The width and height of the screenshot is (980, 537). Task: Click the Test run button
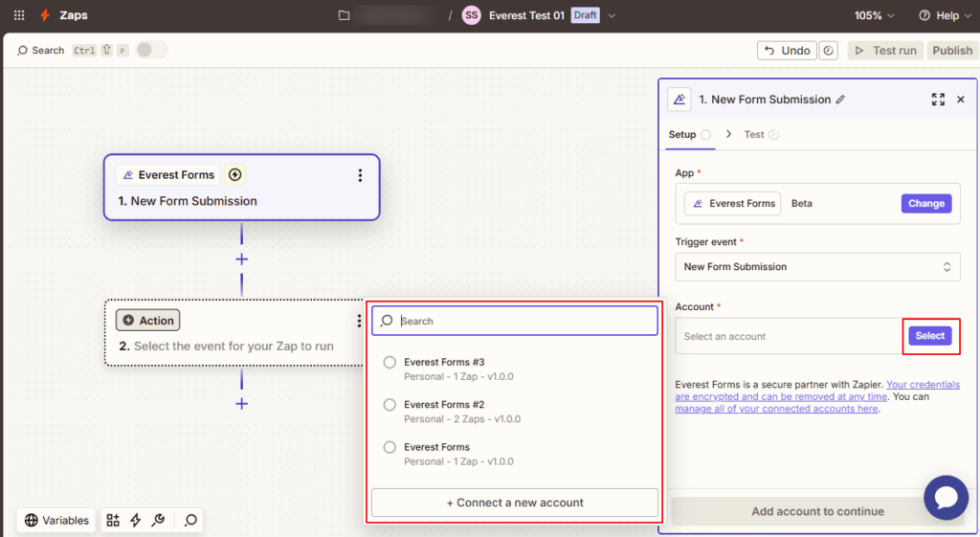pyautogui.click(x=885, y=51)
